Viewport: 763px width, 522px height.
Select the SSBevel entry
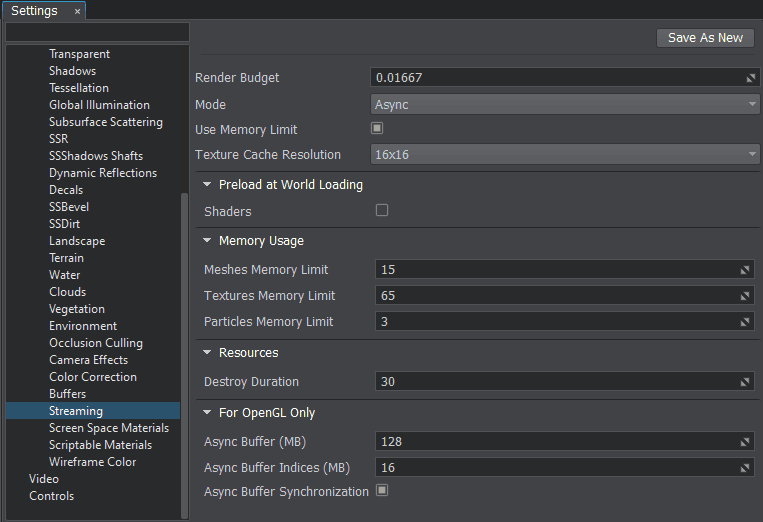[x=69, y=207]
